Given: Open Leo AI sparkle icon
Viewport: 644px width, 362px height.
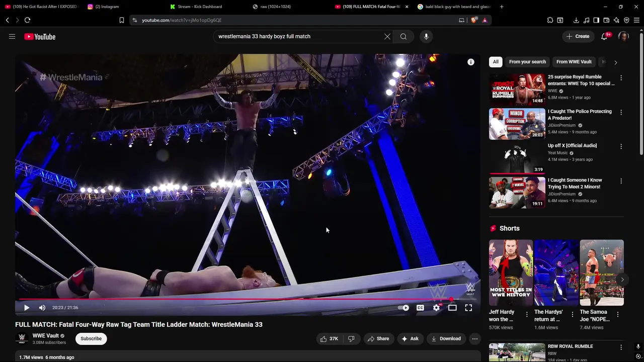Looking at the screenshot, I should [x=616, y=20].
